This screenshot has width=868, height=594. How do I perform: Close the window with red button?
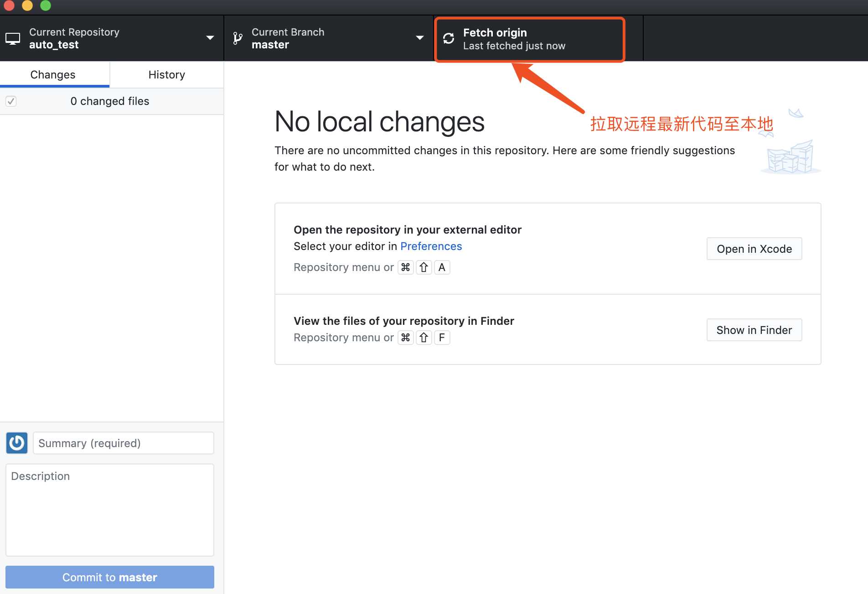tap(9, 5)
